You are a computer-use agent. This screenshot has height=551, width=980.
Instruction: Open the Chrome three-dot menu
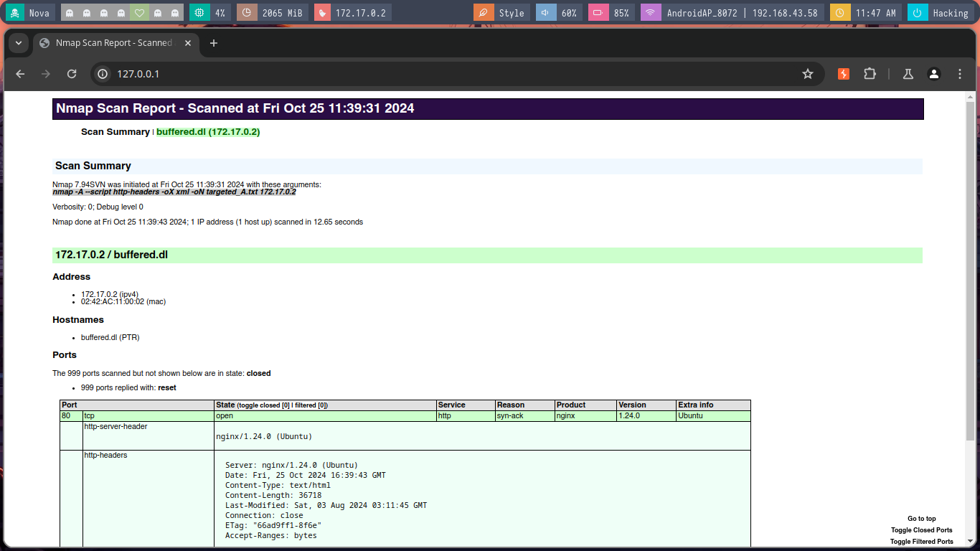(960, 74)
